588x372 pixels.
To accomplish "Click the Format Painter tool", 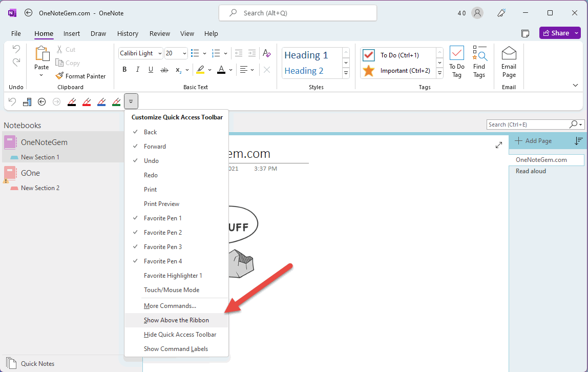I will coord(81,75).
